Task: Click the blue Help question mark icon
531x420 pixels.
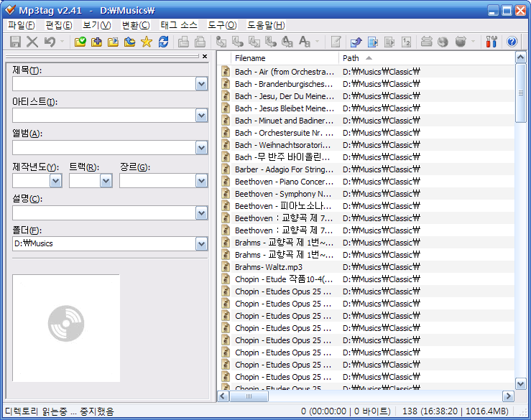Action: [x=512, y=42]
